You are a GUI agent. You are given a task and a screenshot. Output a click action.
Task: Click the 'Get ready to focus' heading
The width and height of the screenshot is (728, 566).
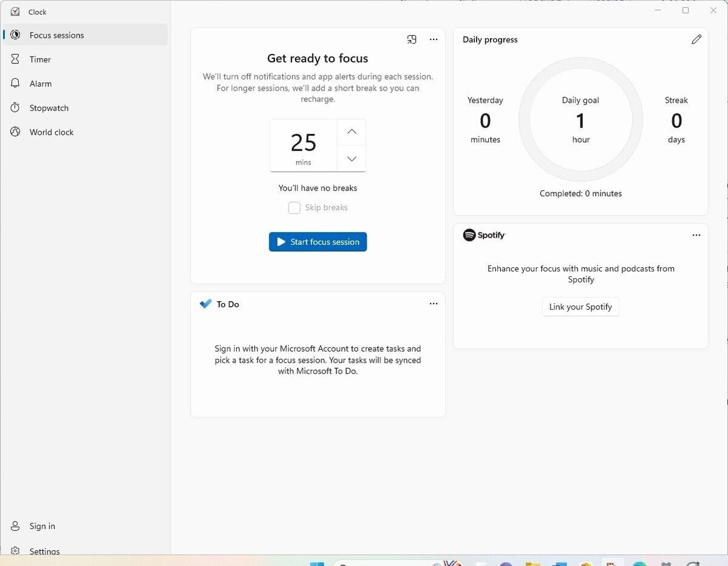318,58
